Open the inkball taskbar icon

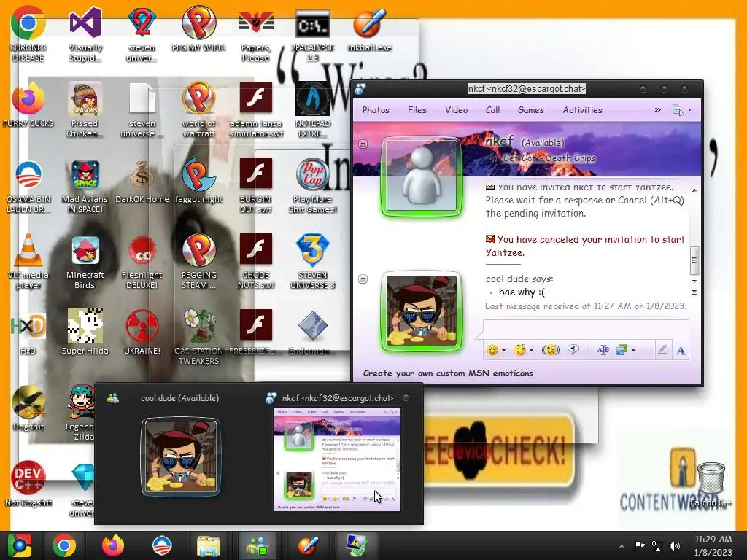point(309,545)
